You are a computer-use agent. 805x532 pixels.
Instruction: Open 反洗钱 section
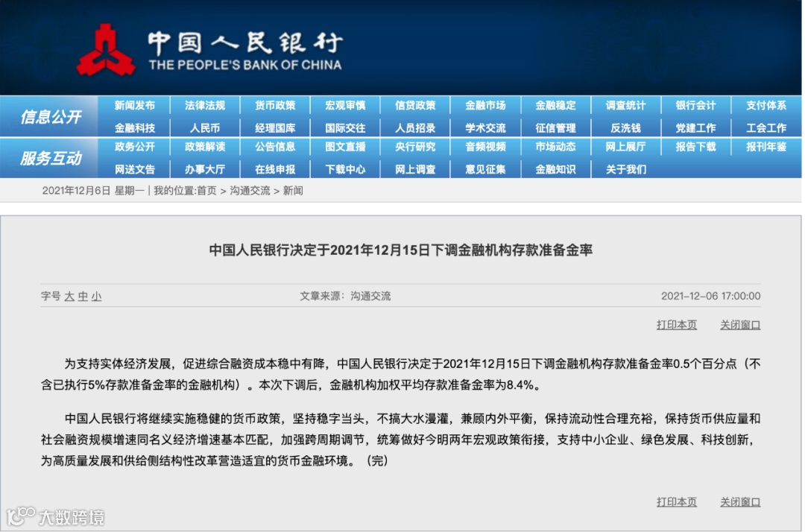coord(625,128)
